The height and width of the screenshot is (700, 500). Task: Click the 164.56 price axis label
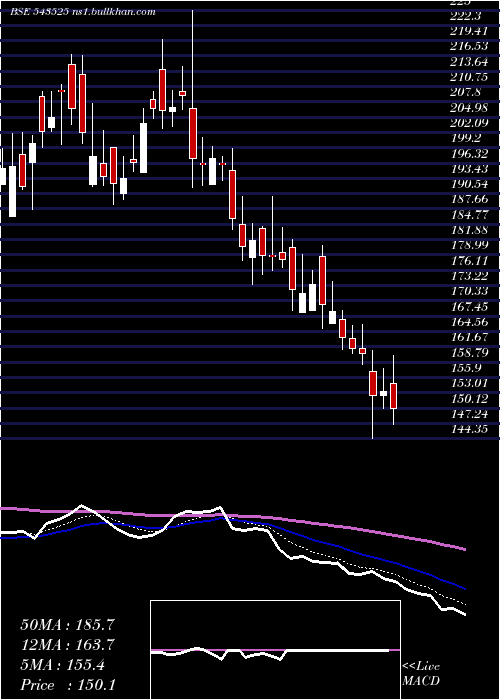468,321
